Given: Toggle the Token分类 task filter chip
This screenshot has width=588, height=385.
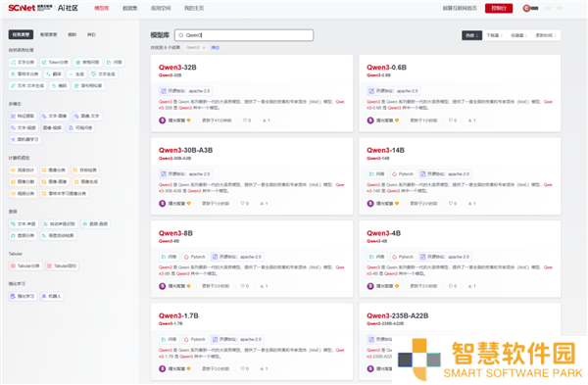Looking at the screenshot, I should [x=55, y=63].
